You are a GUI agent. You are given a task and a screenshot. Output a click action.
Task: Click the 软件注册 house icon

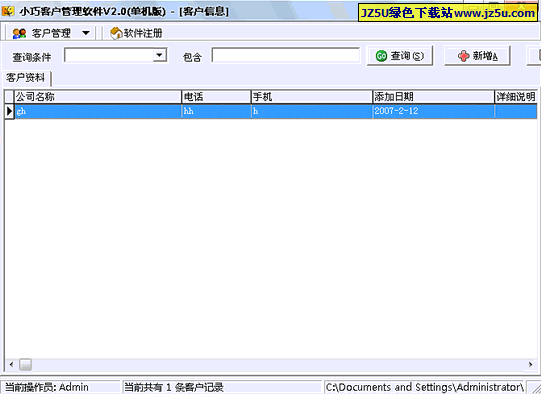click(116, 33)
